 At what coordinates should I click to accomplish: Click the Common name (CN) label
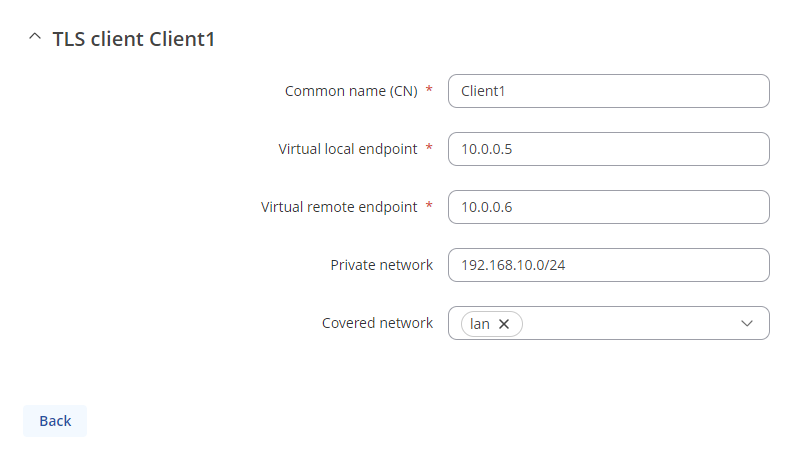(350, 91)
